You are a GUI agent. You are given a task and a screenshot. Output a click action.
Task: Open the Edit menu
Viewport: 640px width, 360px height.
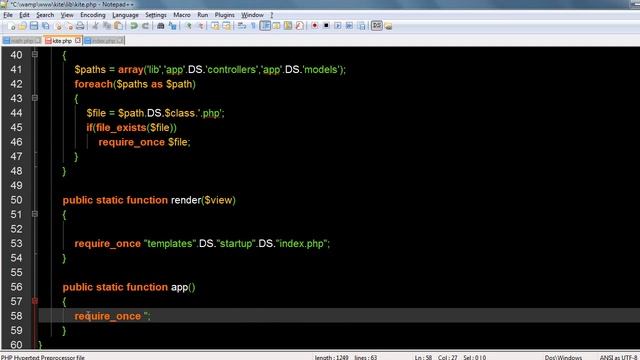click(24, 15)
